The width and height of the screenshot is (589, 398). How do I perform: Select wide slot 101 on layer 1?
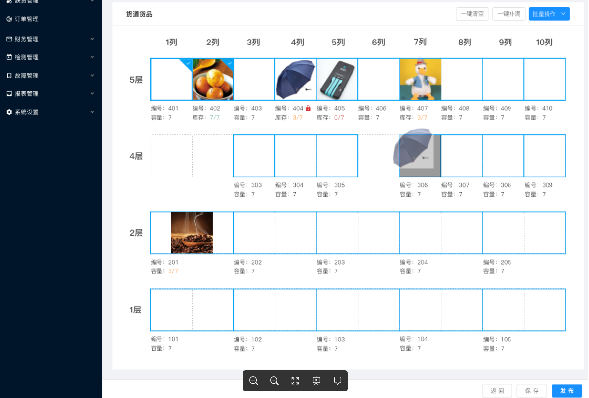click(192, 310)
